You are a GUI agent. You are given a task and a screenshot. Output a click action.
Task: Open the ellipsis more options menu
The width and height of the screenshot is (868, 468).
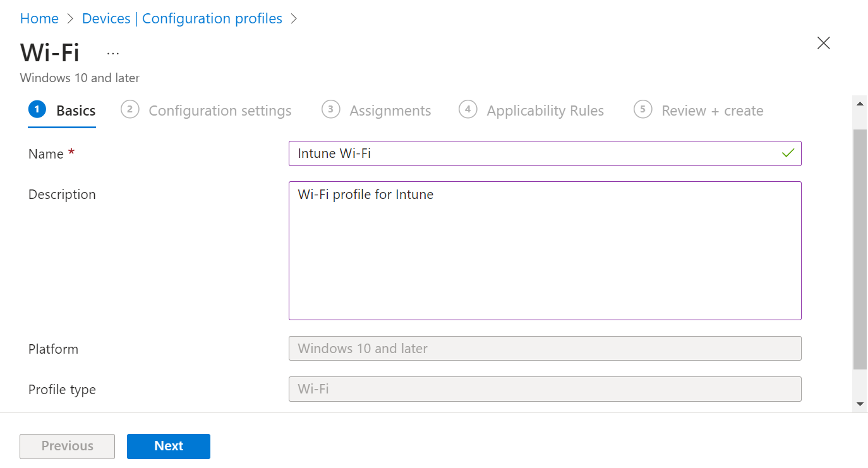click(x=113, y=54)
